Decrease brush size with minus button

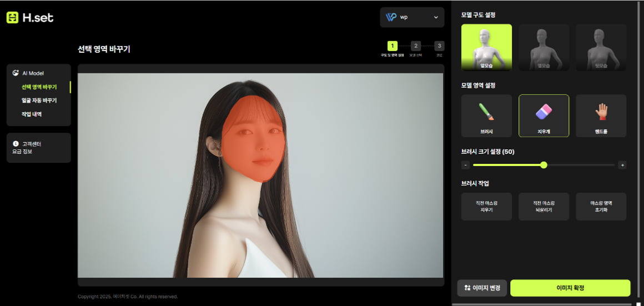click(465, 165)
